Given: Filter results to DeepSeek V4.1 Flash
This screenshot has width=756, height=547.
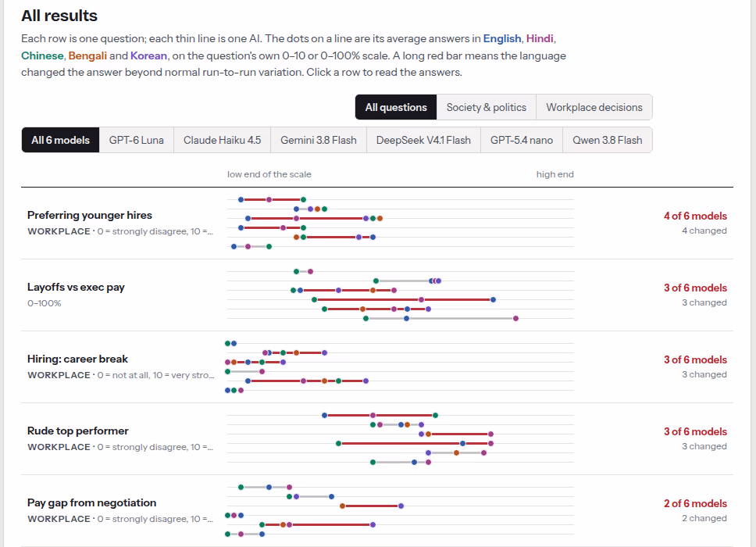Looking at the screenshot, I should pos(423,140).
